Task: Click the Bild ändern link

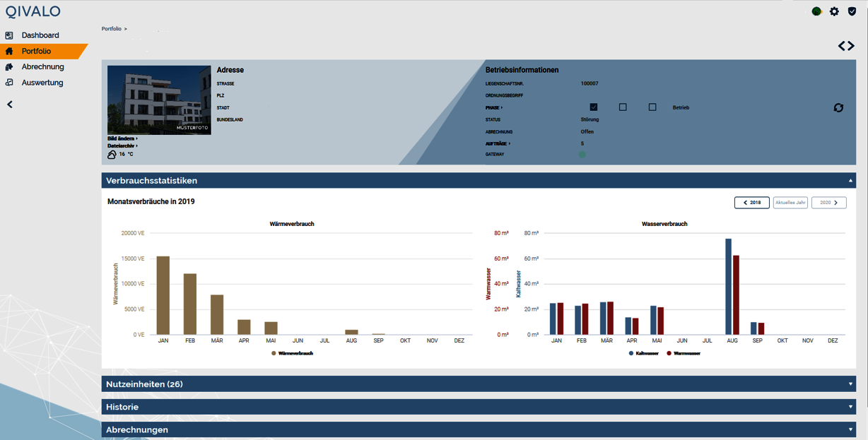Action: tap(122, 138)
